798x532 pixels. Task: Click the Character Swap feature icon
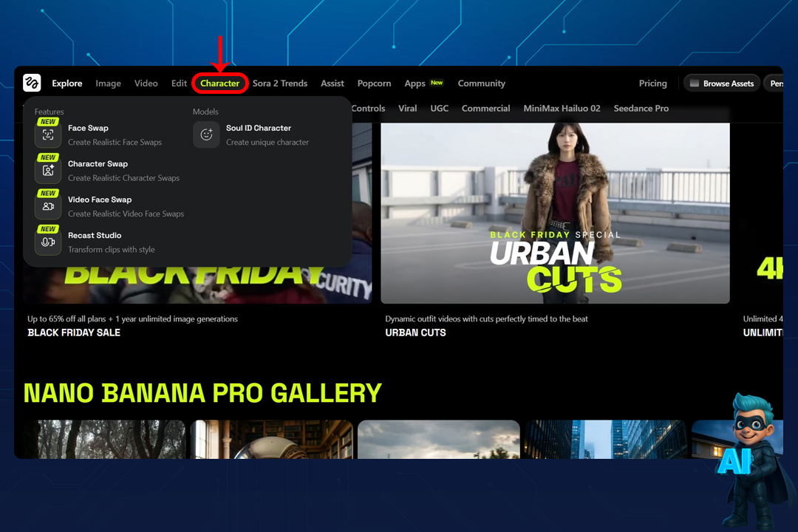coord(48,170)
